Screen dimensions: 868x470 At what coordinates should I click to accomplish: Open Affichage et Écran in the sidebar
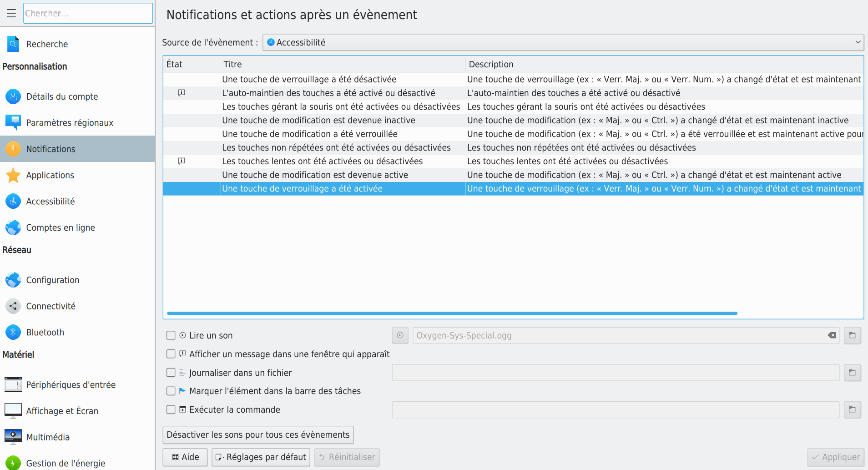pos(77,411)
